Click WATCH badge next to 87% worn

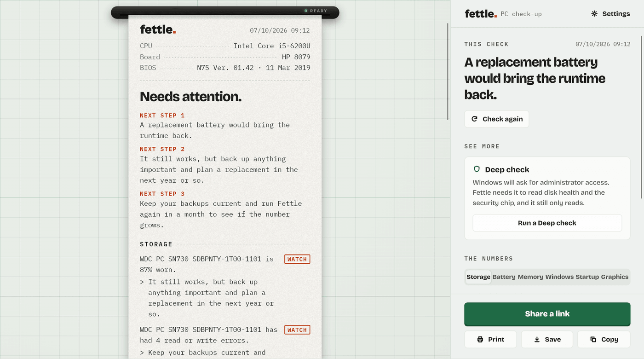pyautogui.click(x=297, y=259)
